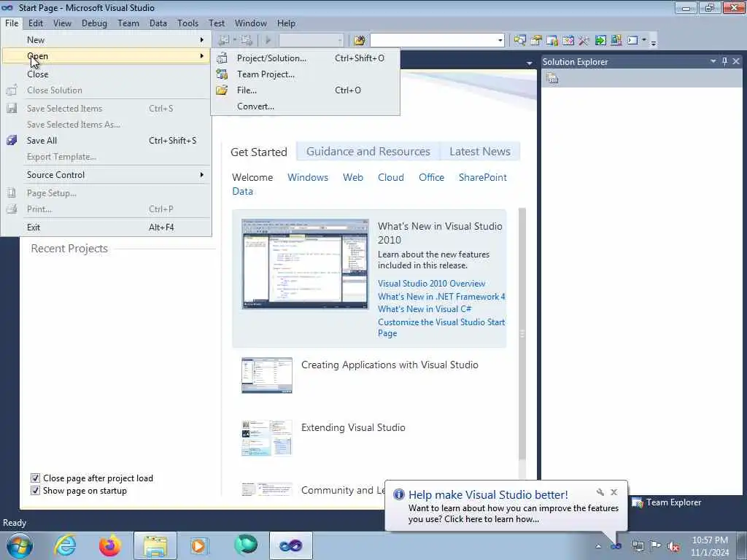Open the toolbar options overflow arrow
This screenshot has height=560, width=747.
(654, 42)
